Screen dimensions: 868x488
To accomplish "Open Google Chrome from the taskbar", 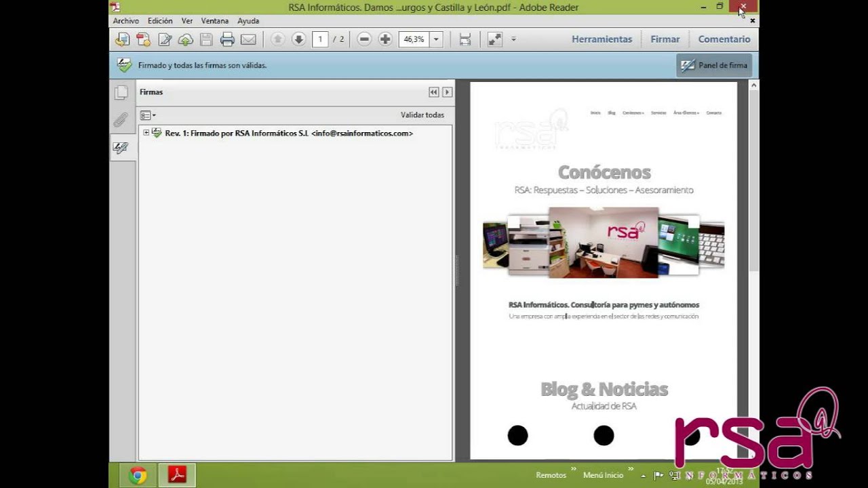I will [x=138, y=475].
